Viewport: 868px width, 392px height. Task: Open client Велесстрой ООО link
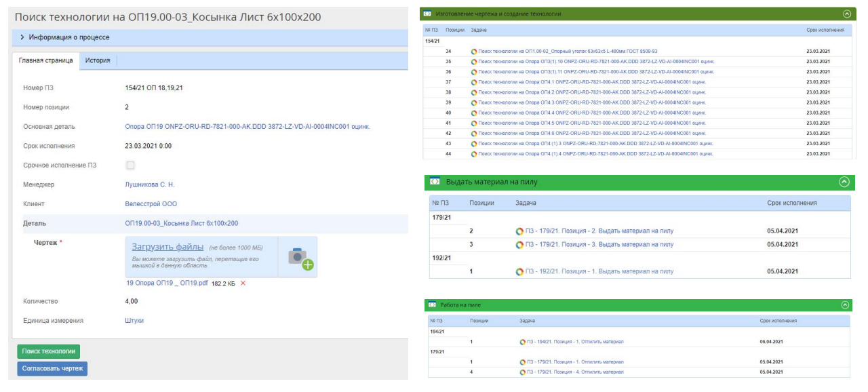pos(151,204)
